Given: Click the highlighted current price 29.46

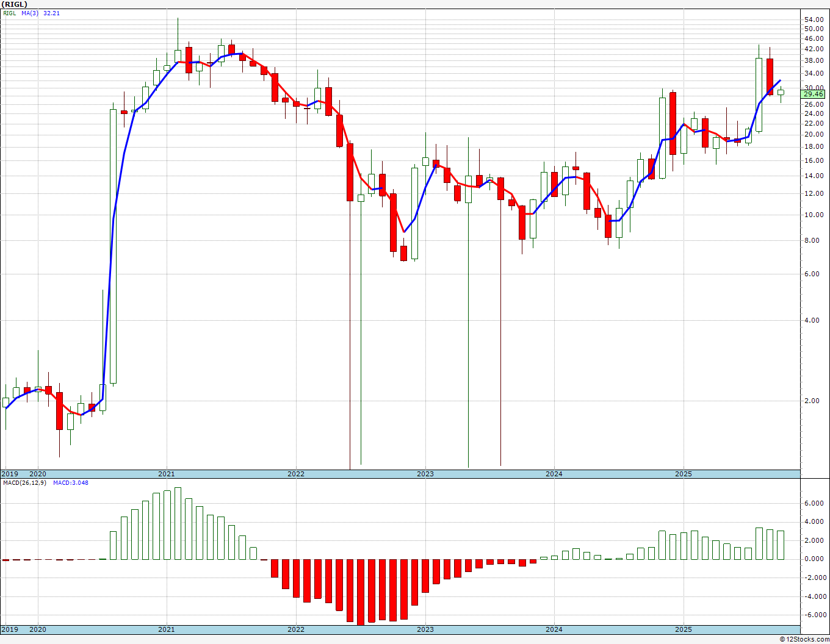Looking at the screenshot, I should (x=814, y=94).
